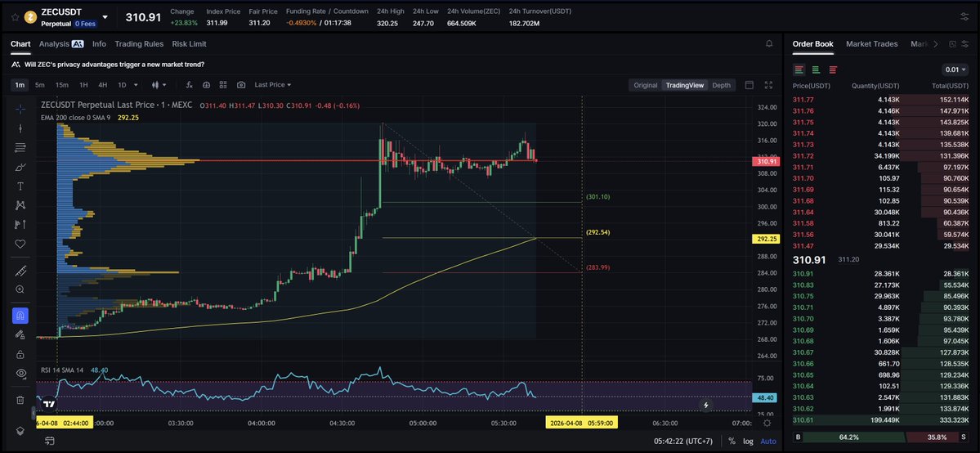Open the indicators fx menu
This screenshot has height=453, width=980.
[x=190, y=85]
